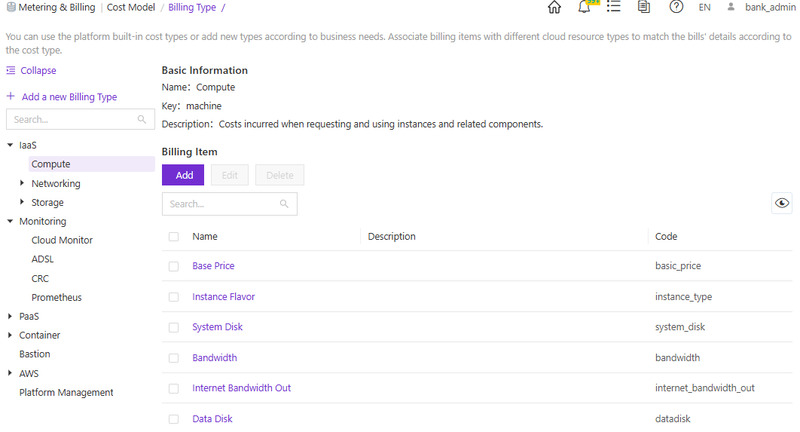Click the user avatar icon
The width and height of the screenshot is (800, 432).
(x=731, y=7)
